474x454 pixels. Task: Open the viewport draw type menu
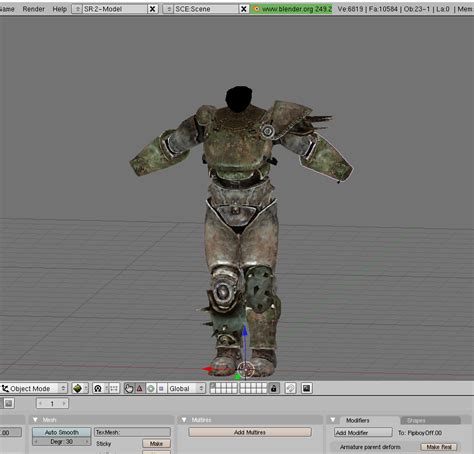(x=80, y=388)
